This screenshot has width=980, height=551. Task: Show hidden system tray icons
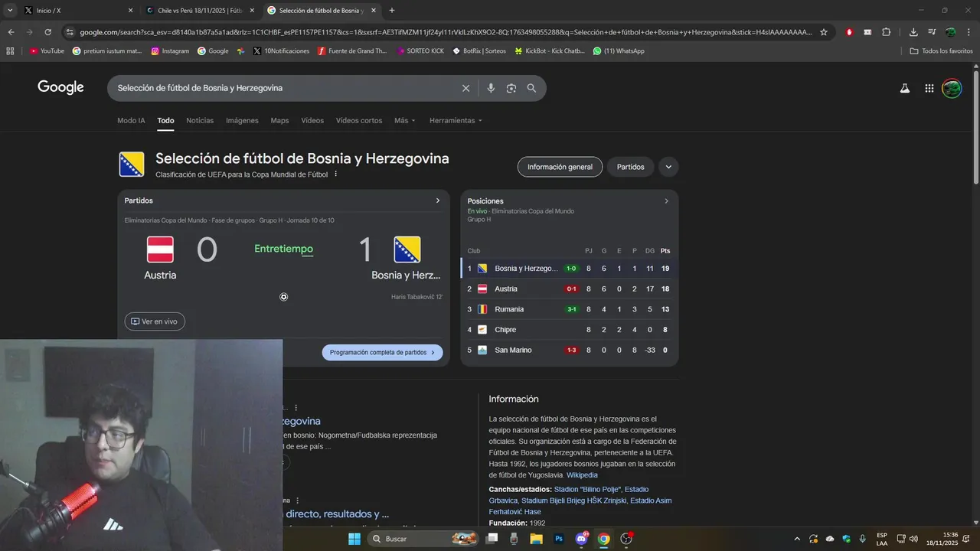coord(797,539)
